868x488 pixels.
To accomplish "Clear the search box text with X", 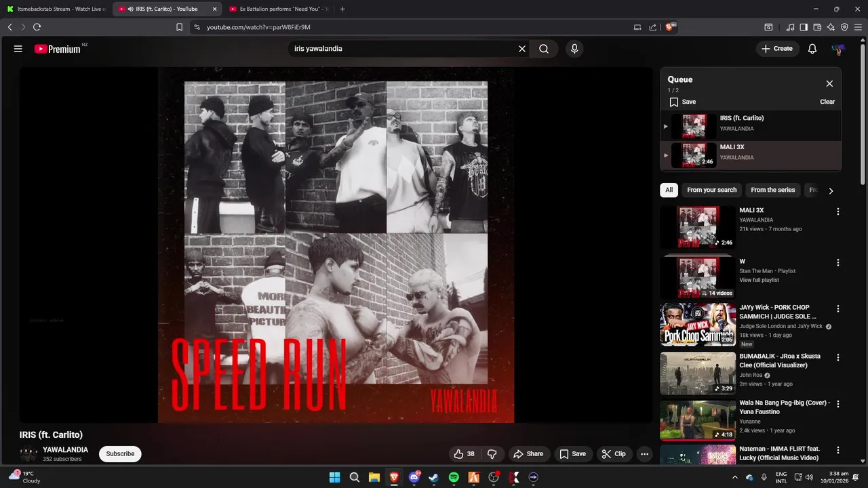I will [x=522, y=49].
